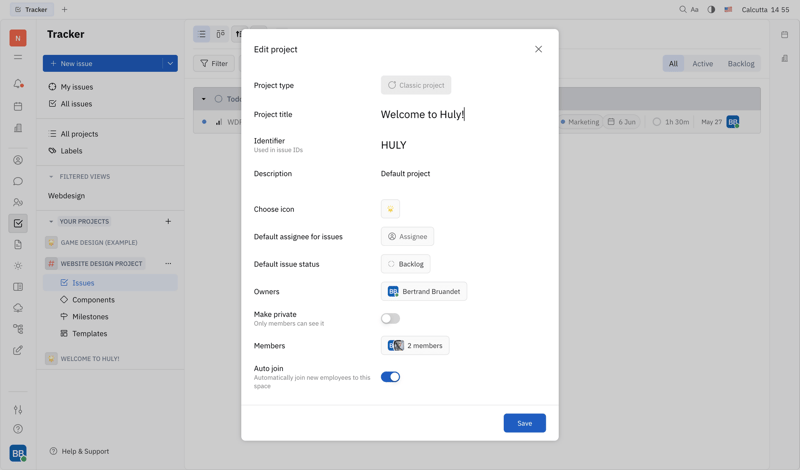
Task: Select the Tracker checkbox icon in the sidebar
Action: pyautogui.click(x=18, y=223)
